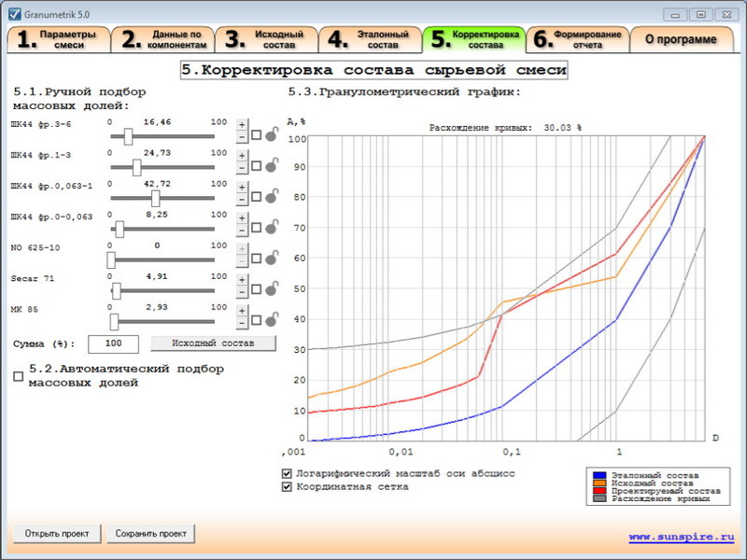Screen dimensions: 747x560
Task: Click gray Расхождение кривых legend swatch
Action: [599, 498]
